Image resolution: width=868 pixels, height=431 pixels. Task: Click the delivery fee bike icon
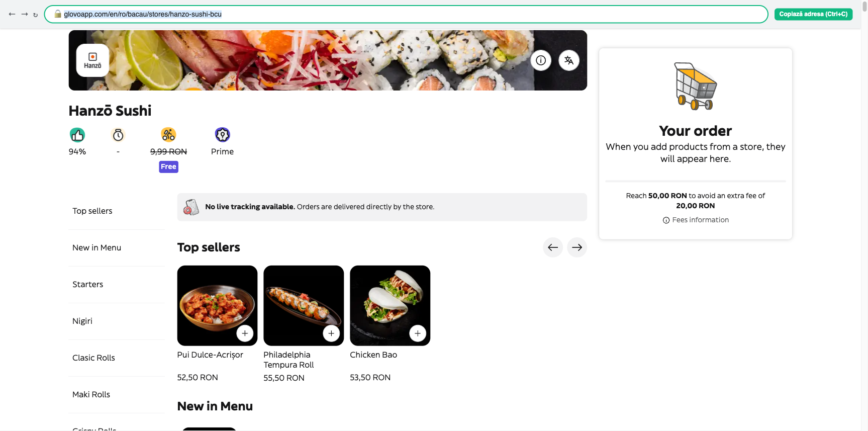(168, 135)
